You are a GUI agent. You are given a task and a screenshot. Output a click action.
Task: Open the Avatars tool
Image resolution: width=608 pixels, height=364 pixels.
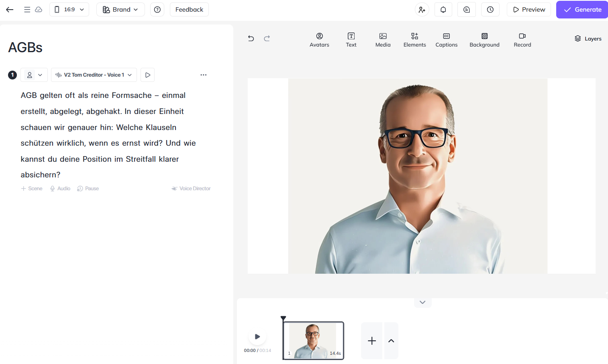tap(319, 40)
